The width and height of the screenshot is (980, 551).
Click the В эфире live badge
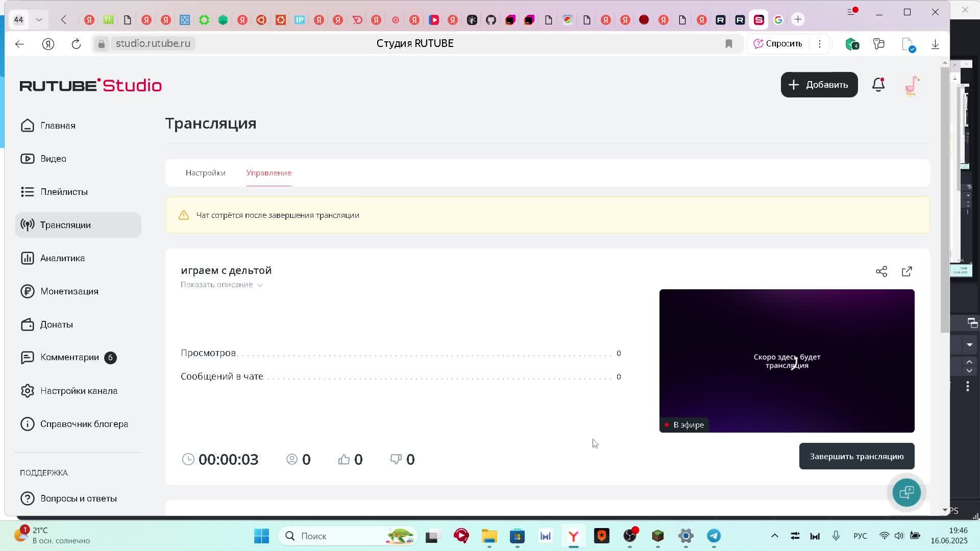tap(683, 424)
